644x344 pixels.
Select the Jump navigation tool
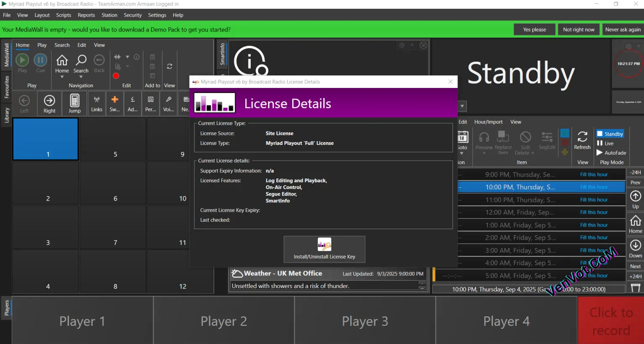(x=75, y=103)
